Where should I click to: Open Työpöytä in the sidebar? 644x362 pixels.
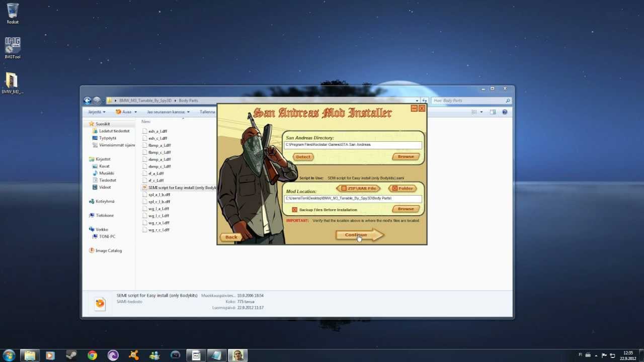pyautogui.click(x=108, y=138)
